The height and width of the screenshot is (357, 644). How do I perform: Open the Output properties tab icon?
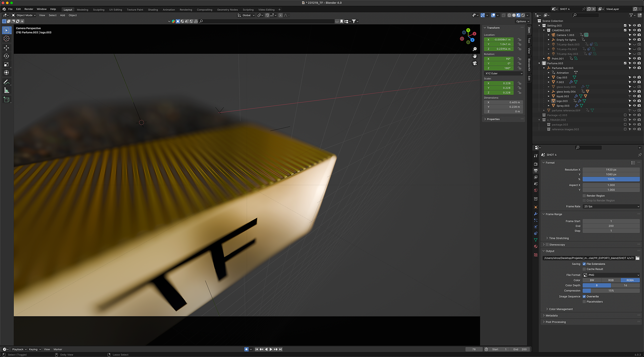click(536, 171)
